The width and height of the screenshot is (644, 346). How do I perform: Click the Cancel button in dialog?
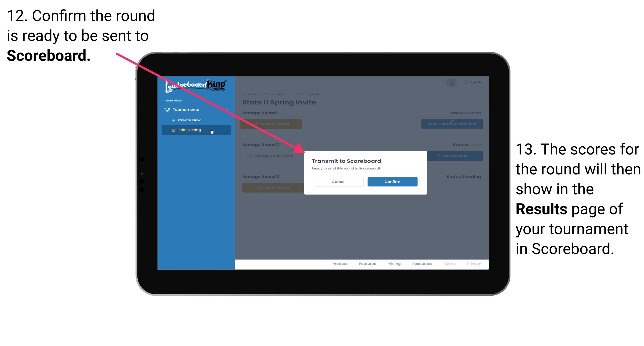(338, 181)
